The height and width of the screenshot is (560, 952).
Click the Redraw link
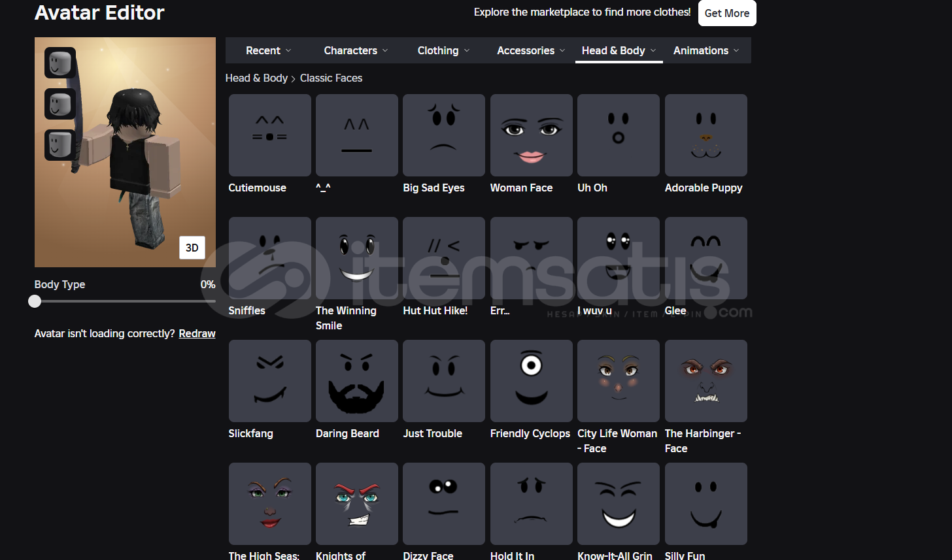[197, 333]
